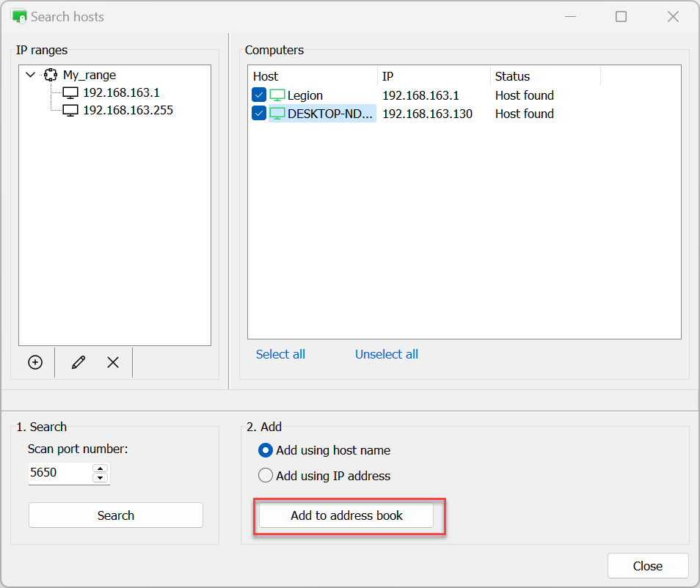Image resolution: width=700 pixels, height=588 pixels.
Task: Decrease scan port number with down arrow
Action: [101, 478]
